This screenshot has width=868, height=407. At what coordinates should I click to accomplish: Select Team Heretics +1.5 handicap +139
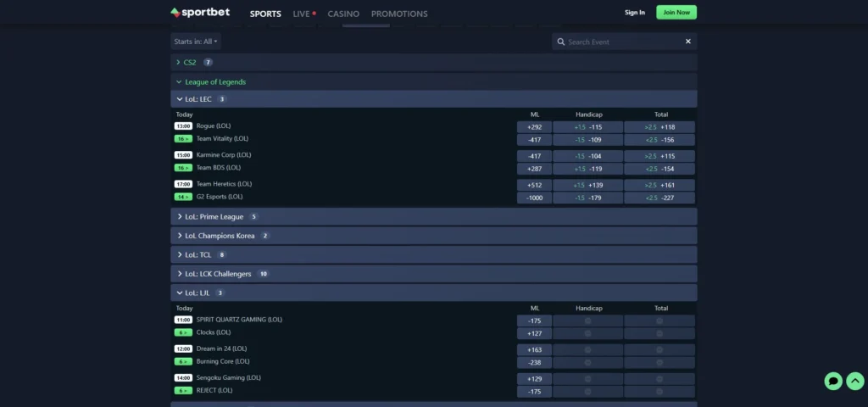[588, 186]
